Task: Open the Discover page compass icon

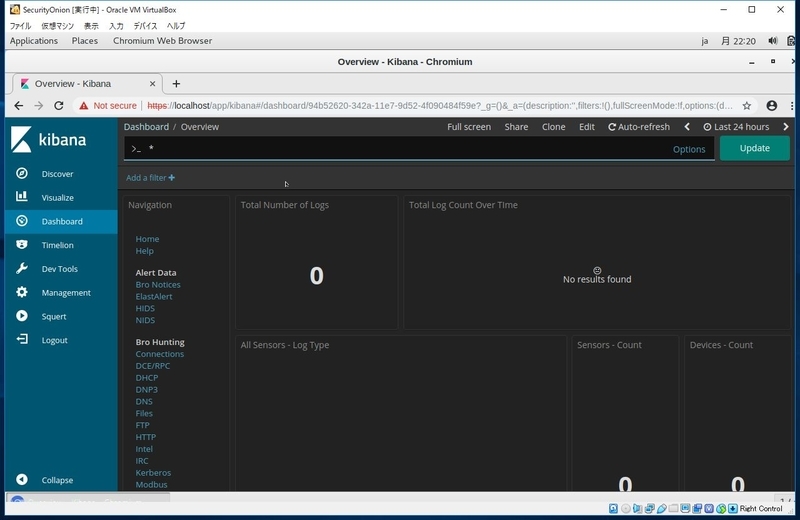Action: point(21,174)
